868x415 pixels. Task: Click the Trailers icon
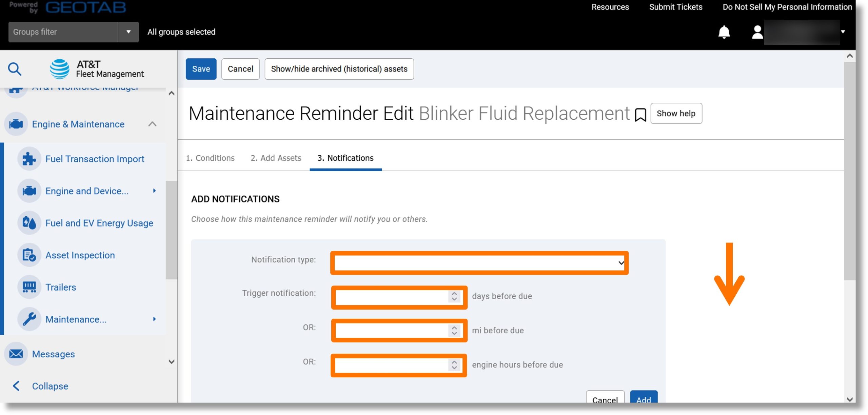coord(29,287)
